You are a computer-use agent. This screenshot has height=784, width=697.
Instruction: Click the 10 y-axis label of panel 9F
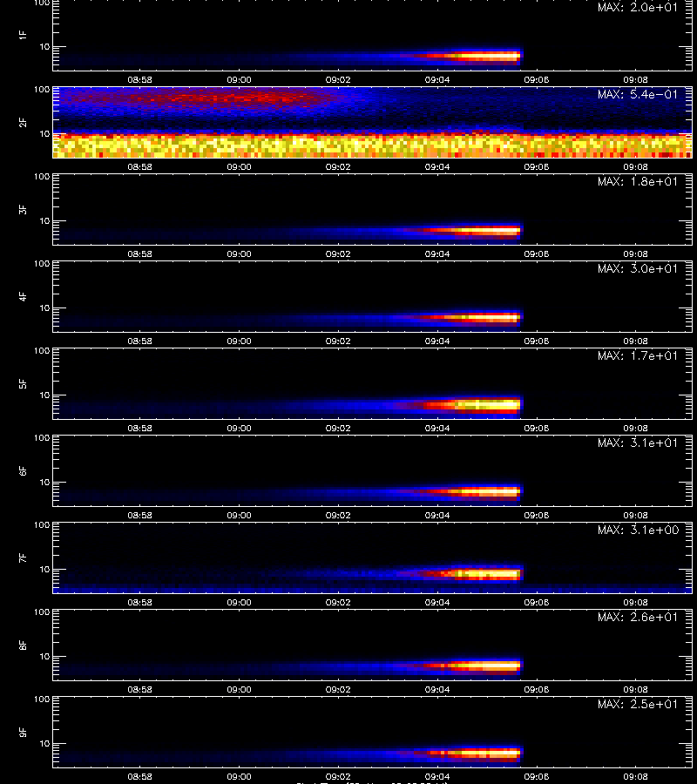tap(44, 744)
